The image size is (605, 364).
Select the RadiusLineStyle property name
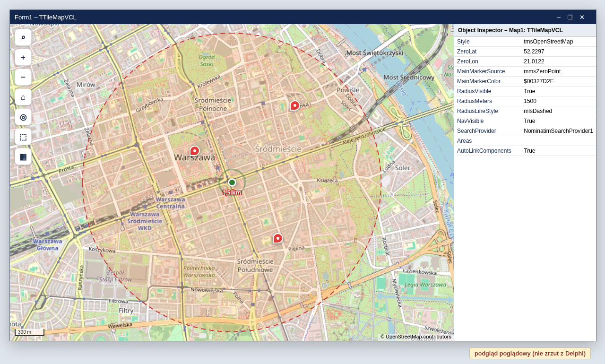[477, 111]
